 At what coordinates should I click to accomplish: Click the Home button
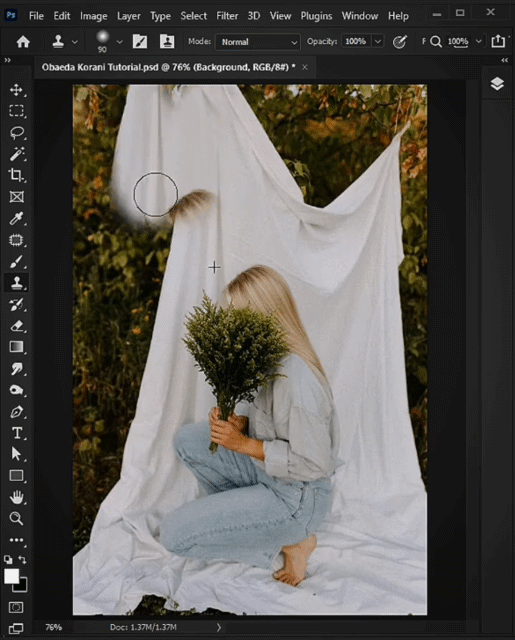[x=23, y=42]
